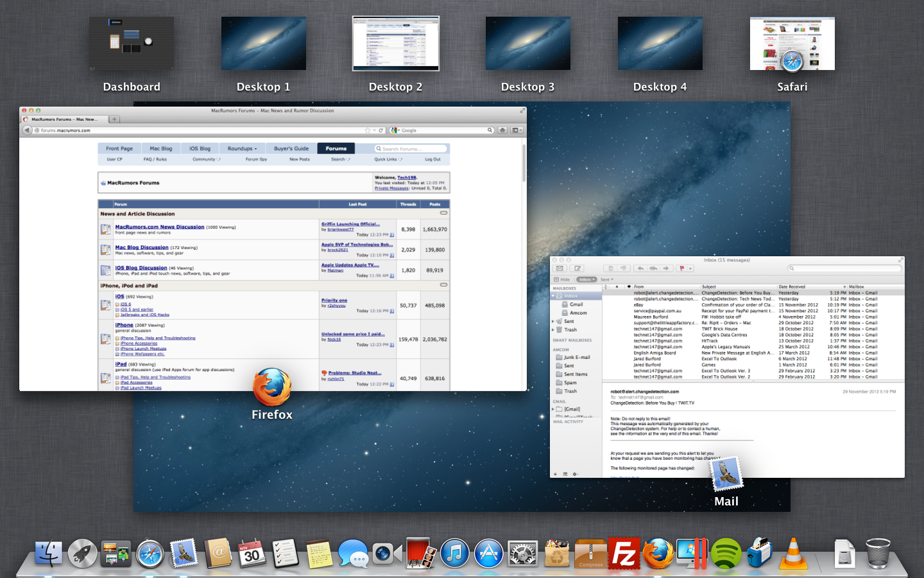
Task: Click Mail search field
Action: pos(844,268)
